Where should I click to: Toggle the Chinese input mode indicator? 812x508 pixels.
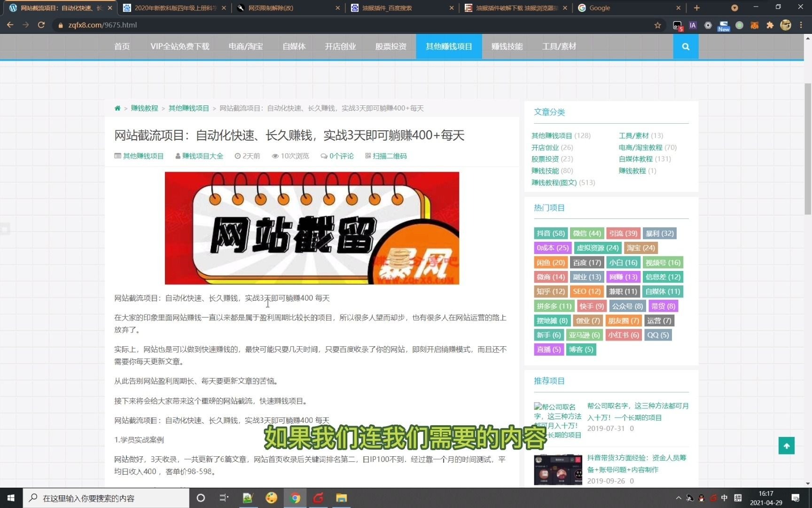(x=724, y=498)
